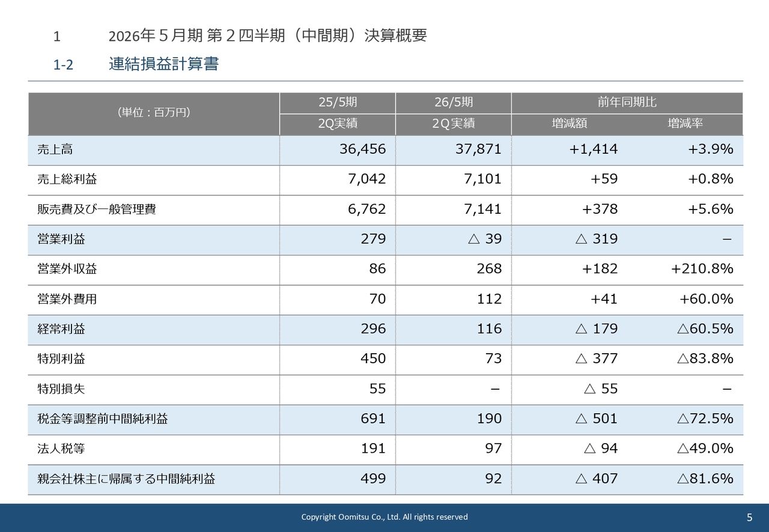The width and height of the screenshot is (769, 532).
Task: Click the Oomitsu copyright footer text
Action: 384,517
